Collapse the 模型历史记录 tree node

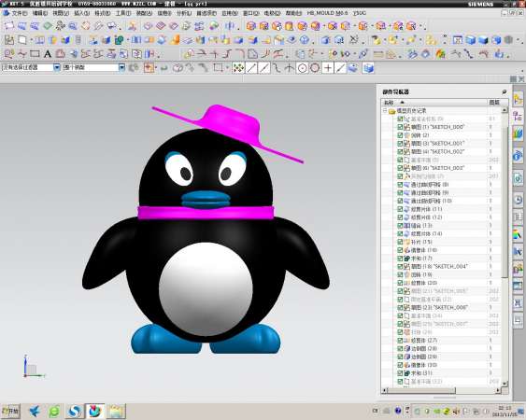(x=385, y=111)
